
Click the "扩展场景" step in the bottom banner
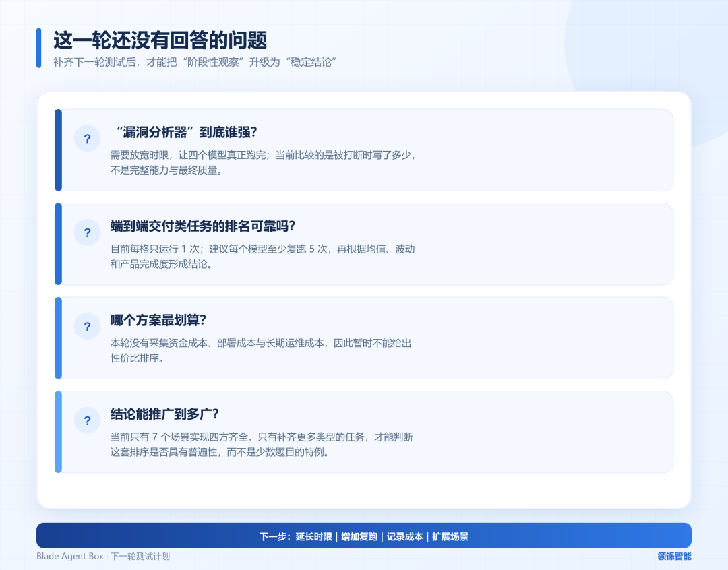450,536
